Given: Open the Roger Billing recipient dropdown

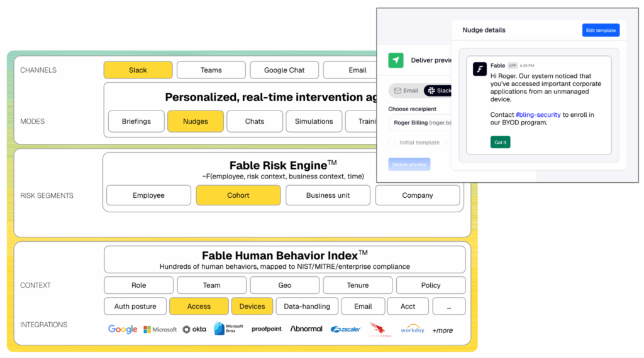Looking at the screenshot, I should click(419, 123).
